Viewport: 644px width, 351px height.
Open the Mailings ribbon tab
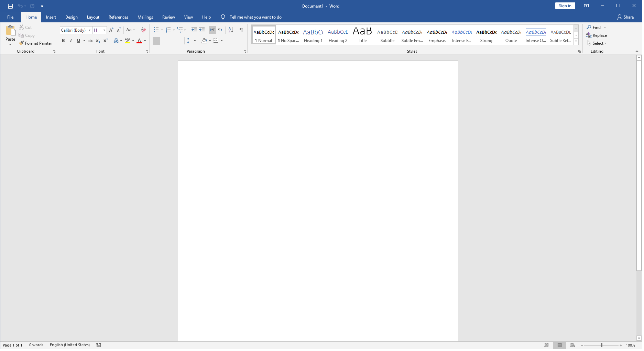[x=145, y=17]
